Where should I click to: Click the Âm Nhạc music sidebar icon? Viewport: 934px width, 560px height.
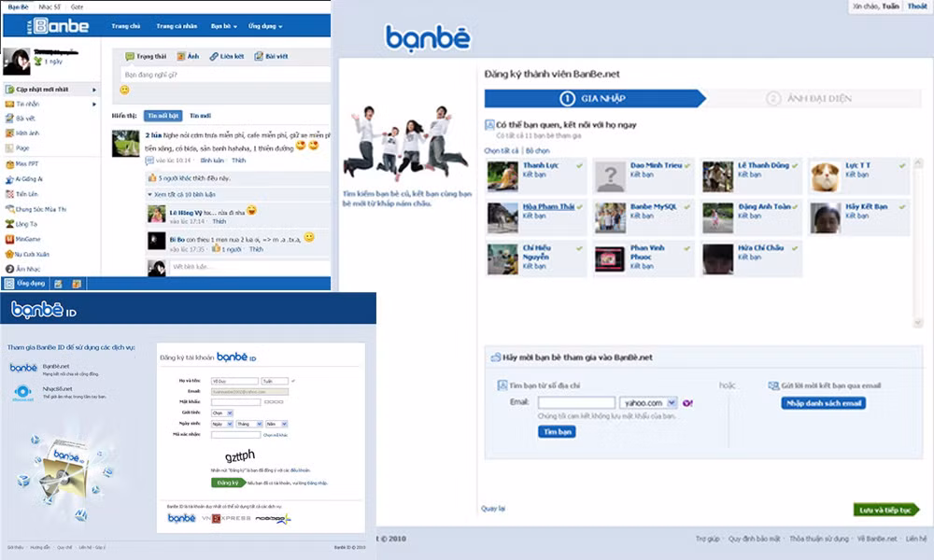(x=9, y=268)
